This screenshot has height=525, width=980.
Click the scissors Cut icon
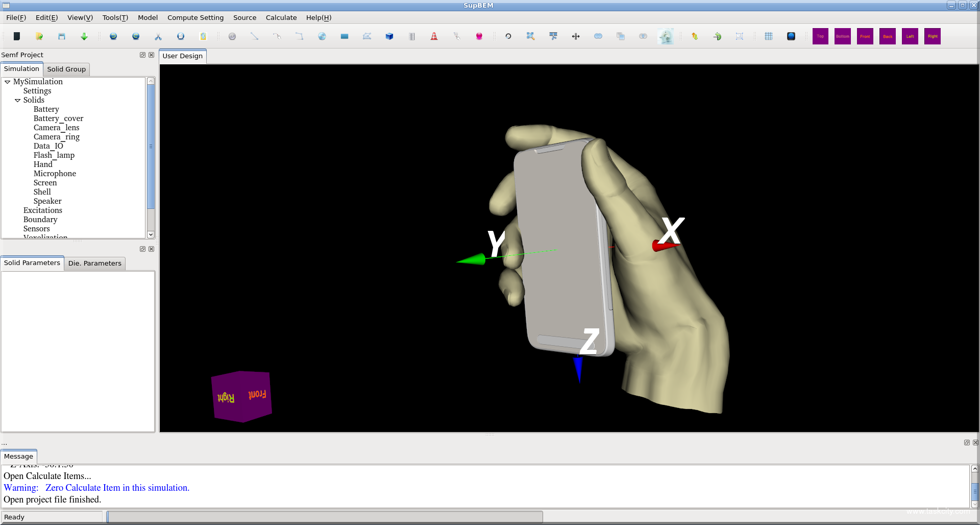pos(158,36)
